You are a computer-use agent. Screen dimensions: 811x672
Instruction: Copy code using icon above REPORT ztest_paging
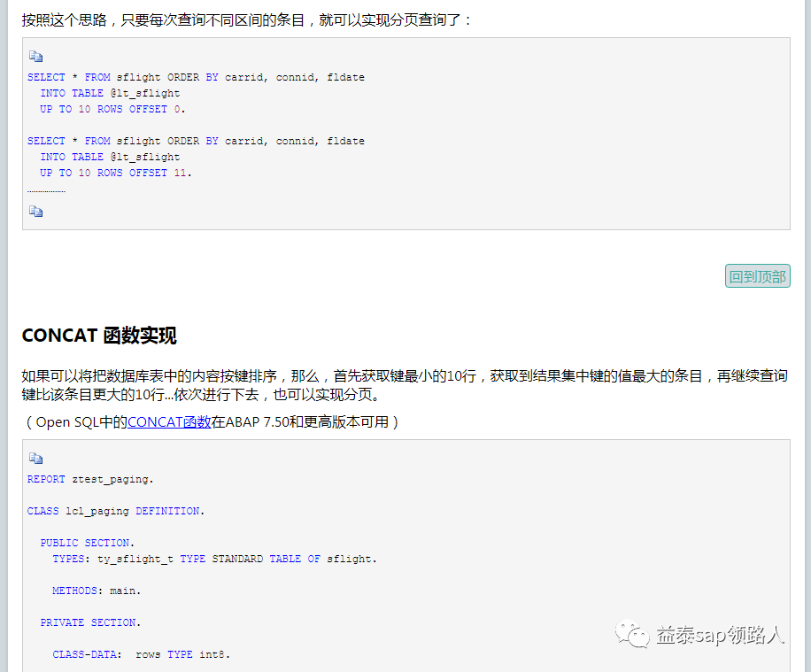(35, 458)
